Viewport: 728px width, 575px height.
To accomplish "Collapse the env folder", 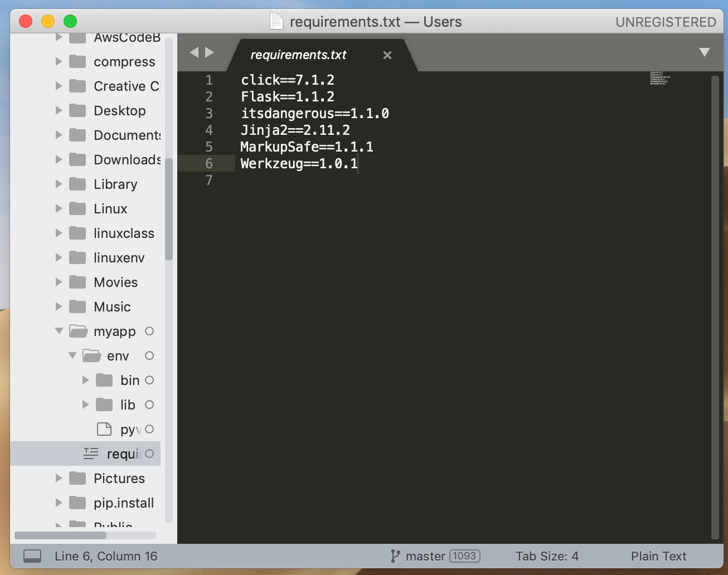I will (72, 355).
